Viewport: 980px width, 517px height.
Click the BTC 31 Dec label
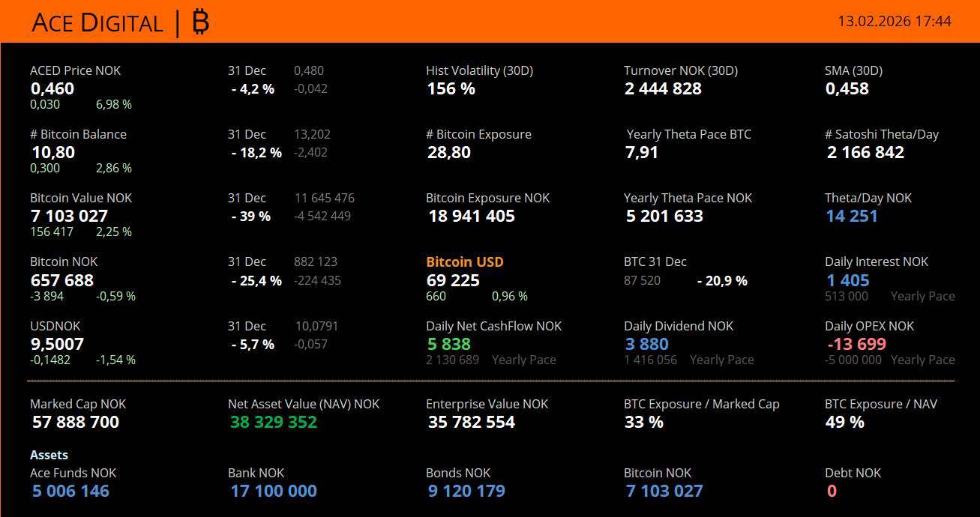[x=655, y=261]
